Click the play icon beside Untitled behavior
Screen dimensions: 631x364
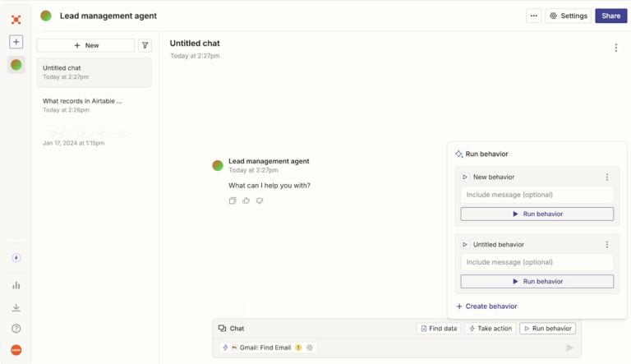pyautogui.click(x=465, y=244)
